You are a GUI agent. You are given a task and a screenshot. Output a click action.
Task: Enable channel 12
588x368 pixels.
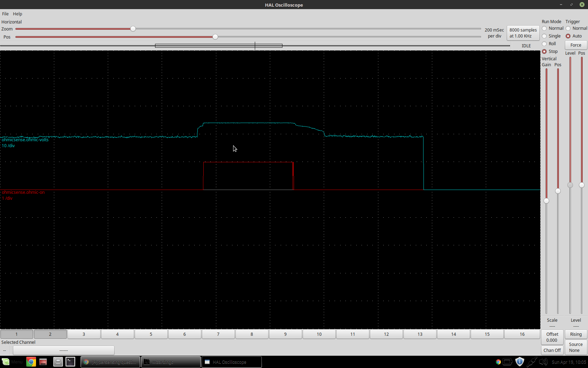[x=386, y=334]
